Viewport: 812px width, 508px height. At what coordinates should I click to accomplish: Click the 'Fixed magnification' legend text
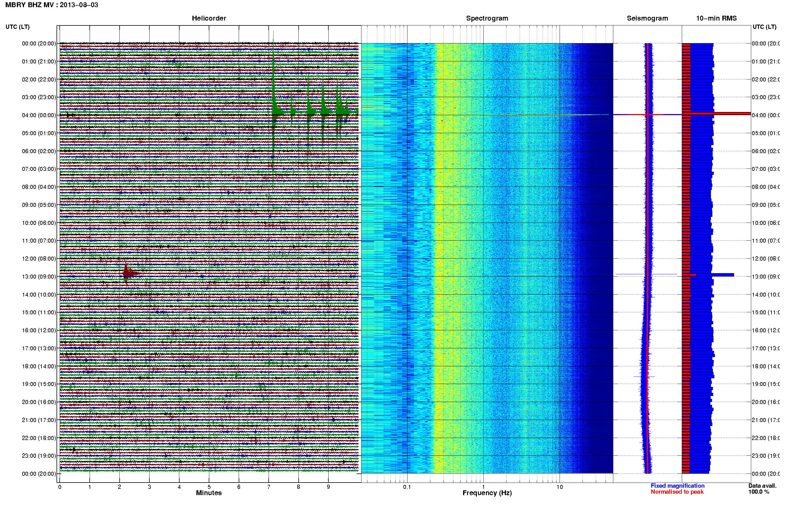[x=678, y=486]
